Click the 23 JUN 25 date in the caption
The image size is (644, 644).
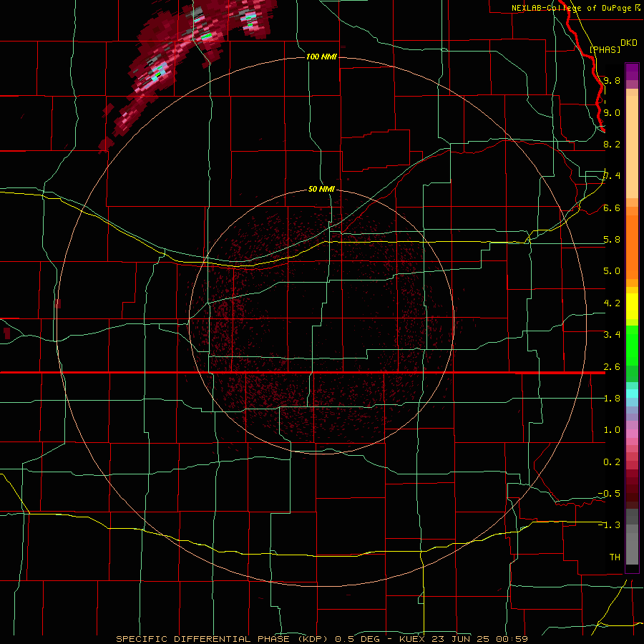pos(460,639)
